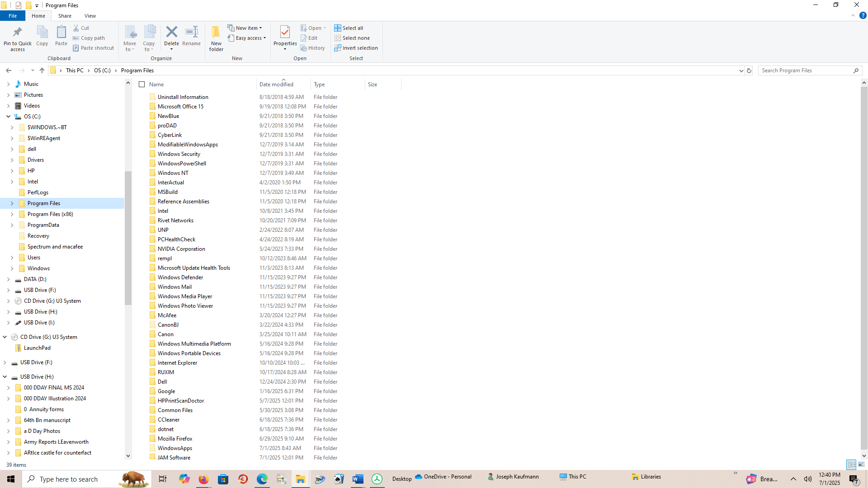Click Select all icon

click(338, 28)
